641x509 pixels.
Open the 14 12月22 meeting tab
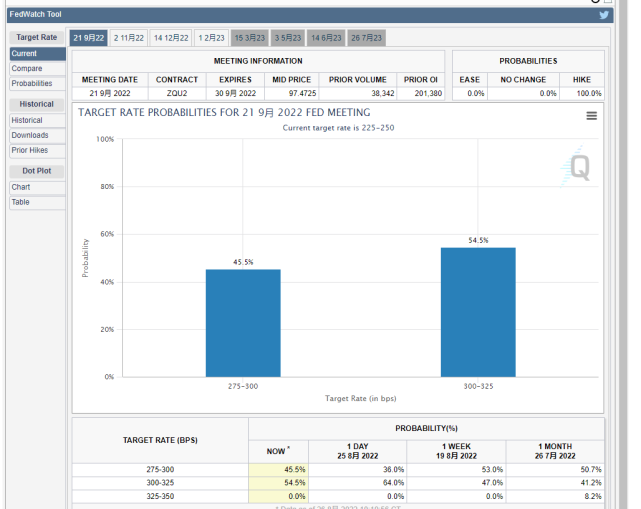click(x=171, y=38)
